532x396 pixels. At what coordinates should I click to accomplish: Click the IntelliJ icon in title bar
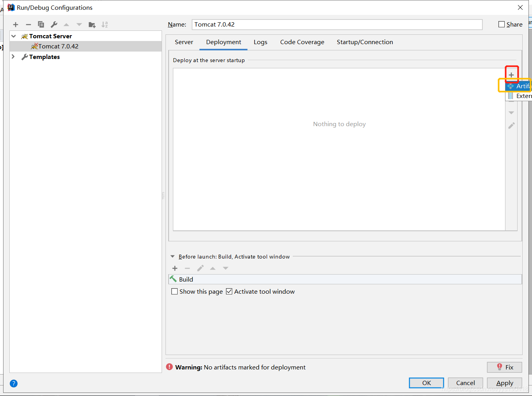pos(11,7)
